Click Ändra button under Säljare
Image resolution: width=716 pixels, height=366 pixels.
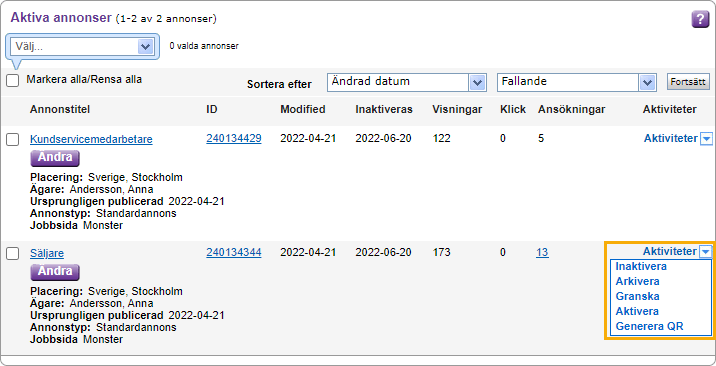coord(55,272)
